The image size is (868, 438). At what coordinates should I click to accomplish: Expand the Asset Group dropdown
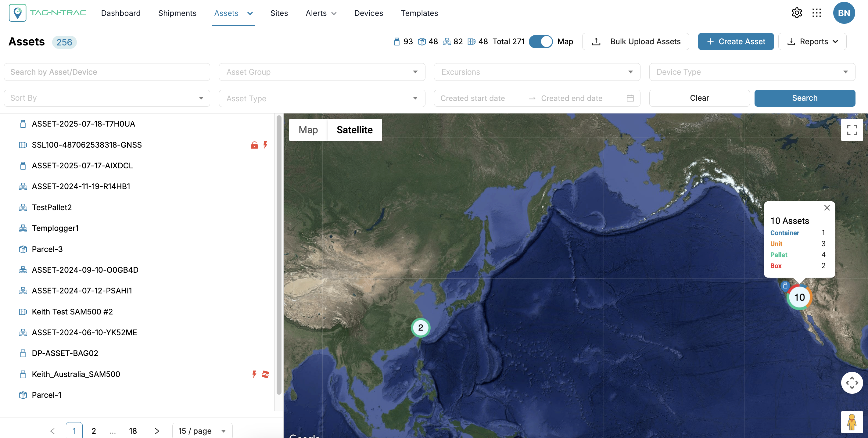[322, 72]
